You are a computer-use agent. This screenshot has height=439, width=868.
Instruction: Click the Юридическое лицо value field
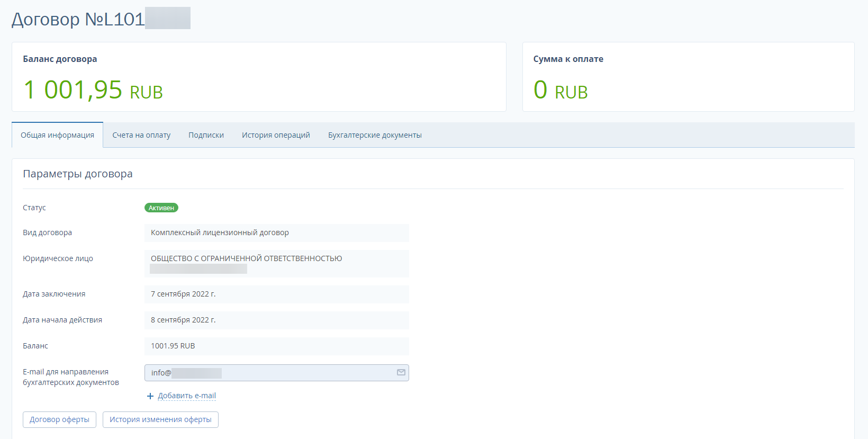click(x=277, y=264)
